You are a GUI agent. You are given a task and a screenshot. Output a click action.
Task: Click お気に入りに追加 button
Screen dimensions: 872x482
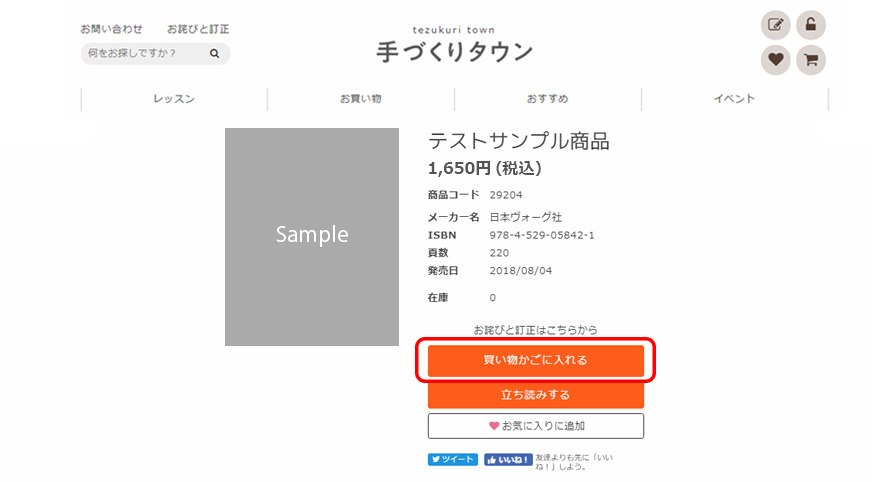pyautogui.click(x=535, y=426)
